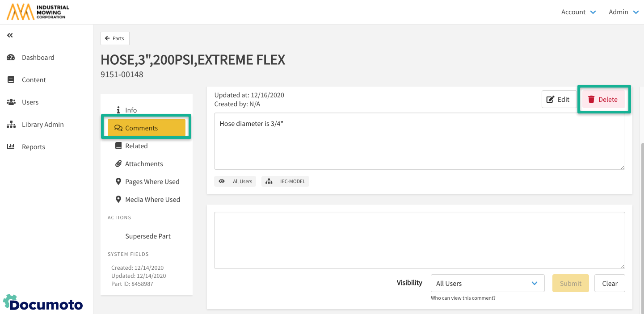Delete the hose diameter comment
Viewport: 644px width, 314px height.
point(603,99)
